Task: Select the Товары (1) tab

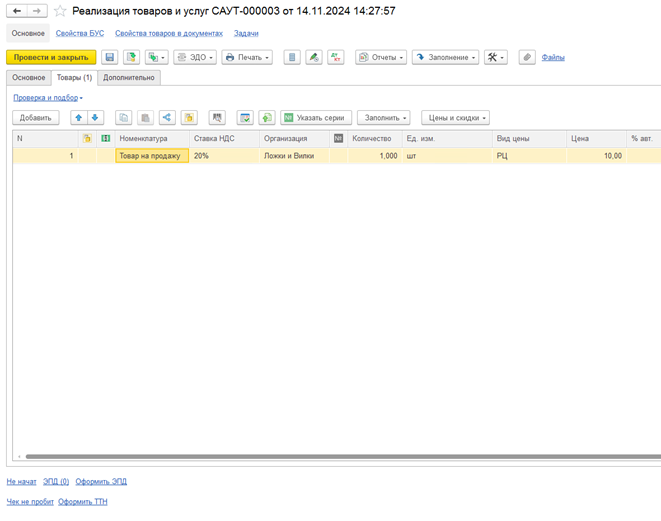Action: click(74, 78)
